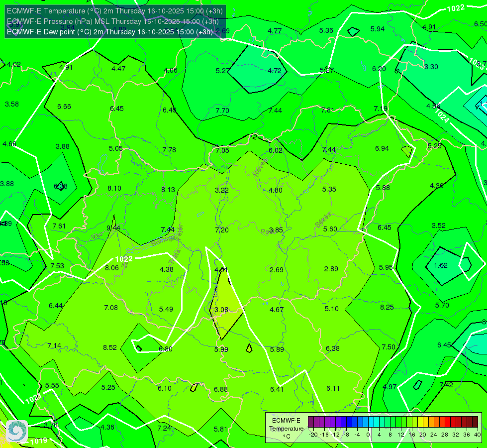Click the yellow legend swatch above 20
The image size is (487, 448).
420,422
